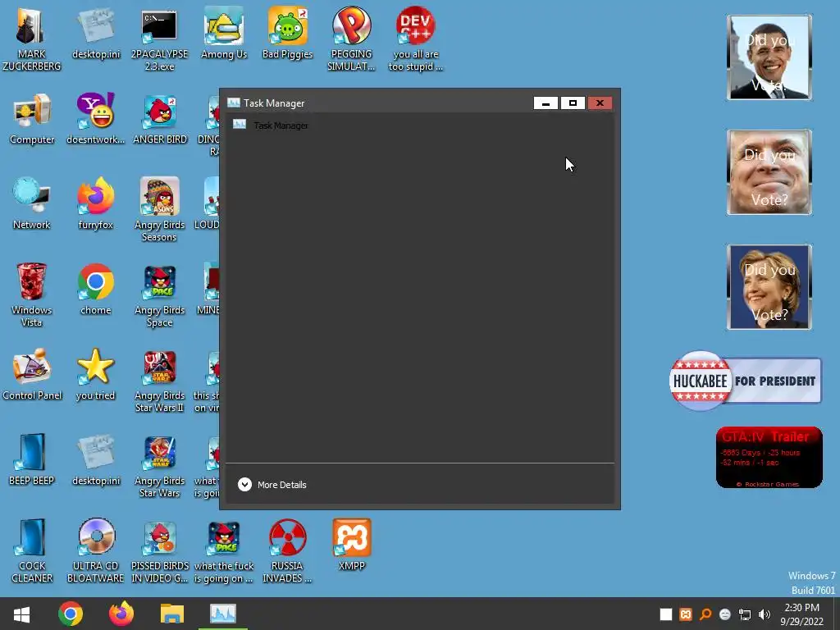This screenshot has width=840, height=630.
Task: Open Bad Piggies desktop shortcut
Action: (x=288, y=33)
